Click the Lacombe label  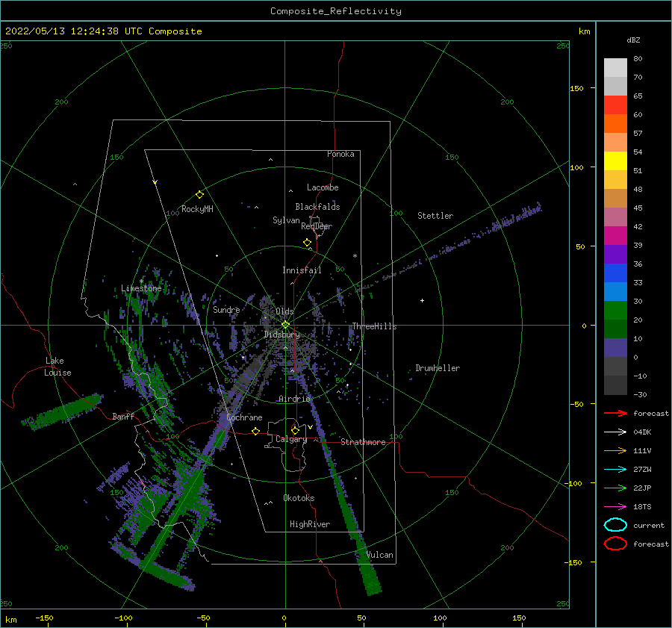click(323, 187)
